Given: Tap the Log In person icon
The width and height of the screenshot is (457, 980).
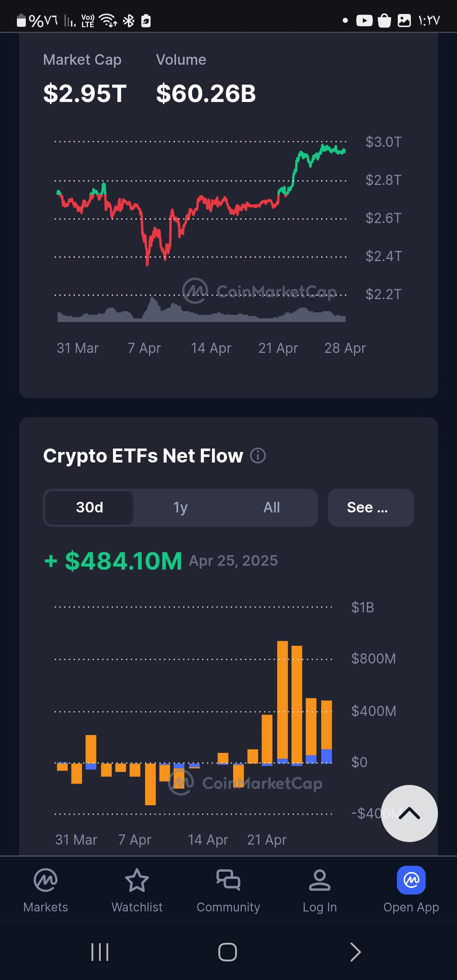Looking at the screenshot, I should [319, 880].
